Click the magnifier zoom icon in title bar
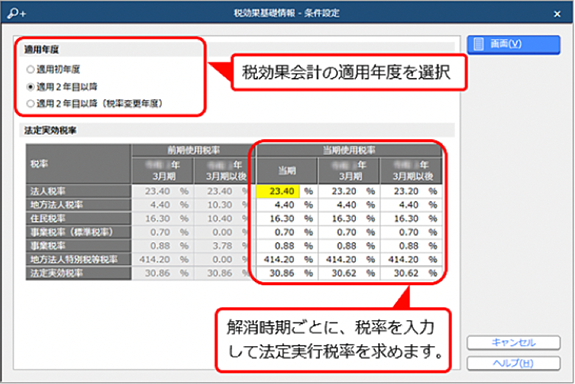This screenshot has width=575, height=384. pyautogui.click(x=17, y=14)
